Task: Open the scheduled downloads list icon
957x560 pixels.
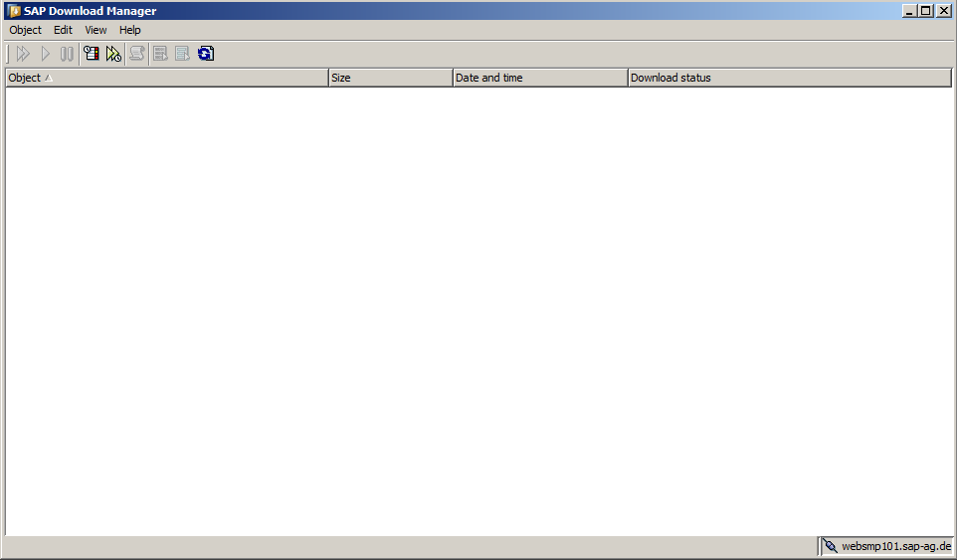Action: [x=92, y=54]
